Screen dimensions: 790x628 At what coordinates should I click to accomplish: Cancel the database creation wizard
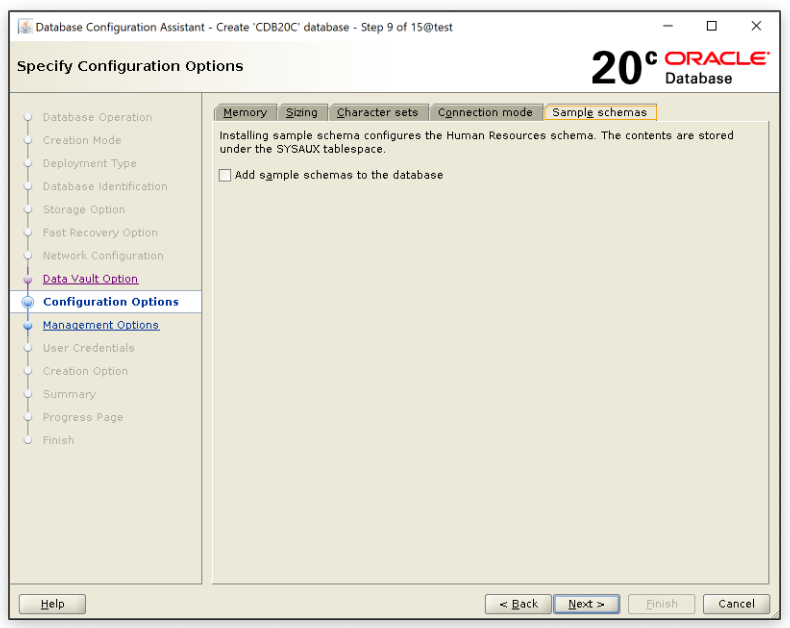click(736, 604)
